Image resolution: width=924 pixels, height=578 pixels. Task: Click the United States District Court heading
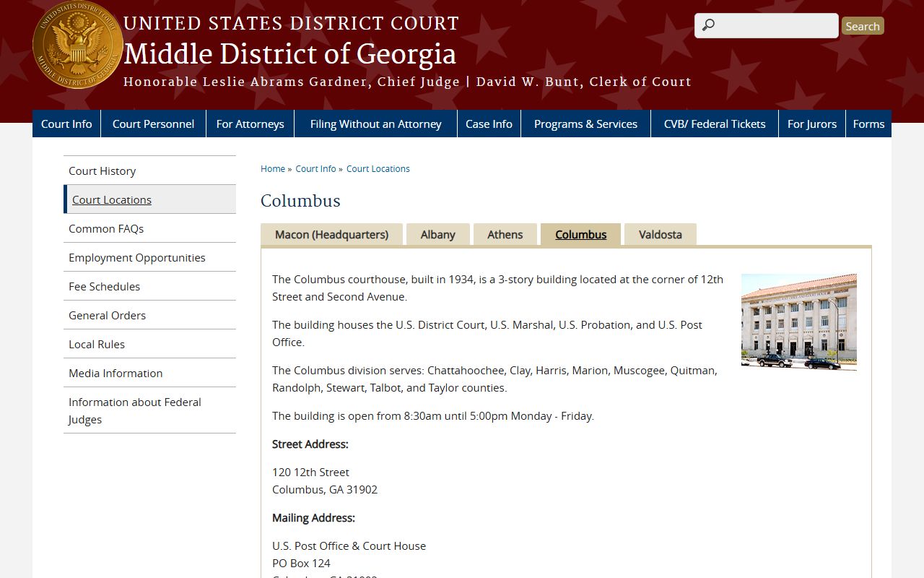(x=291, y=24)
